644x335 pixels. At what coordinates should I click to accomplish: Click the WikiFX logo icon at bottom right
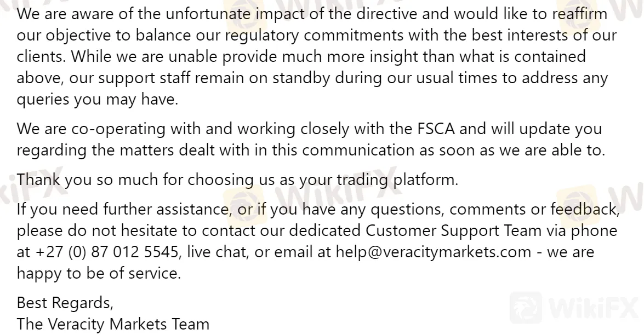[526, 308]
